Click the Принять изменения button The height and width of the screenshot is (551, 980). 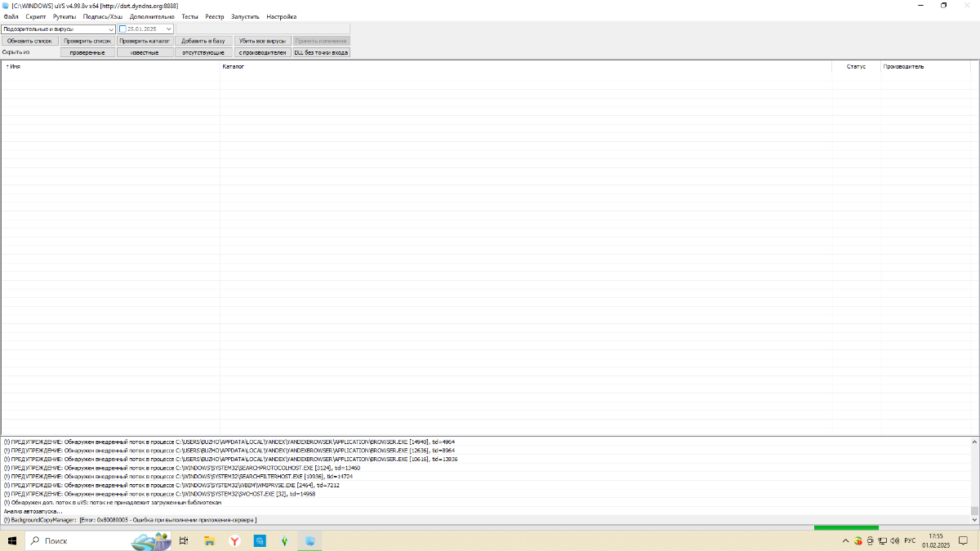[x=321, y=40]
